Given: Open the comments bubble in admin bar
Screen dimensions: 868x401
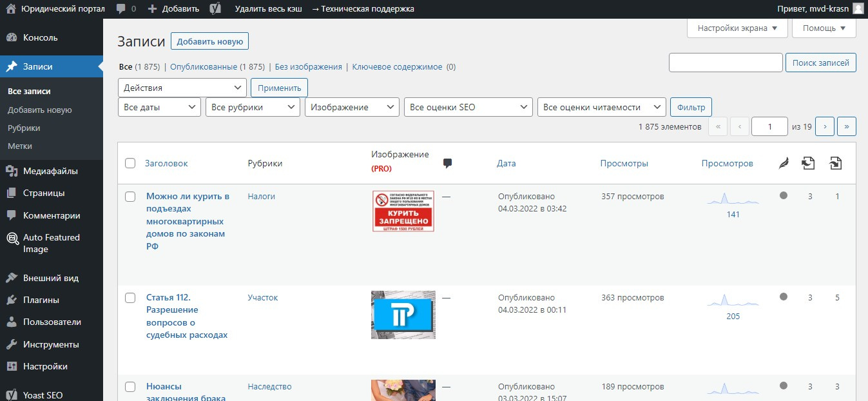Looking at the screenshot, I should pos(121,9).
